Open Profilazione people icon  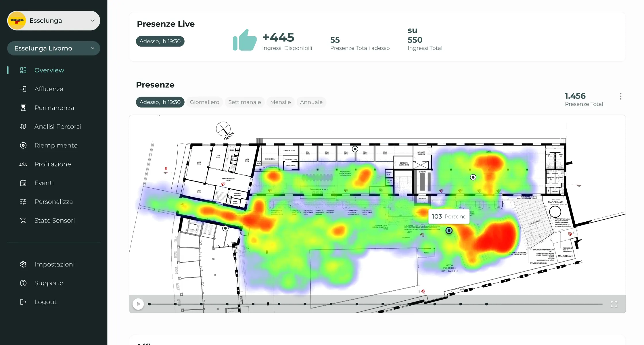point(23,164)
